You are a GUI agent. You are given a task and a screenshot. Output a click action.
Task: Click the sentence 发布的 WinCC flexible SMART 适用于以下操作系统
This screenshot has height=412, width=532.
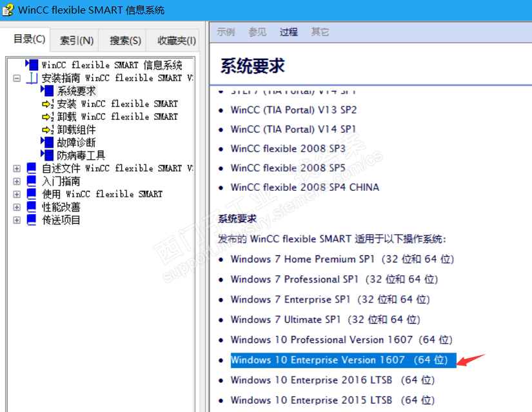click(x=332, y=239)
